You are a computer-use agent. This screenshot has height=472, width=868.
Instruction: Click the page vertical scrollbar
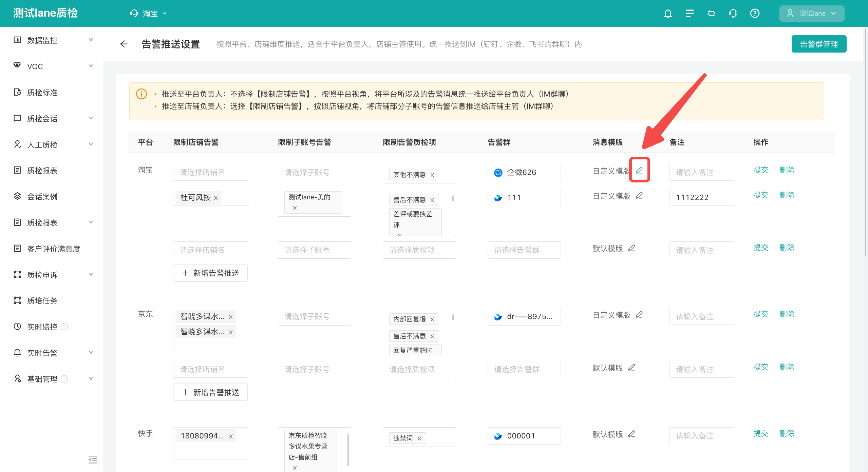coord(865,142)
